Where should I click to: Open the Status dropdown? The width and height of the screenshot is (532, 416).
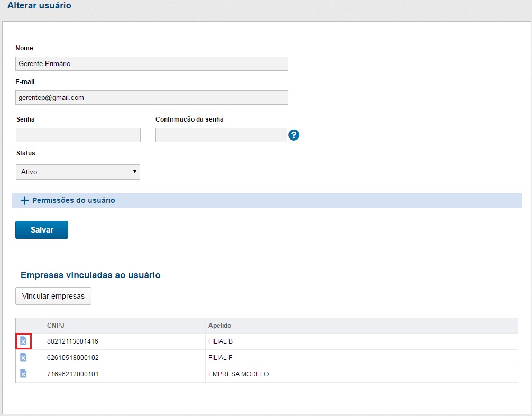[78, 172]
